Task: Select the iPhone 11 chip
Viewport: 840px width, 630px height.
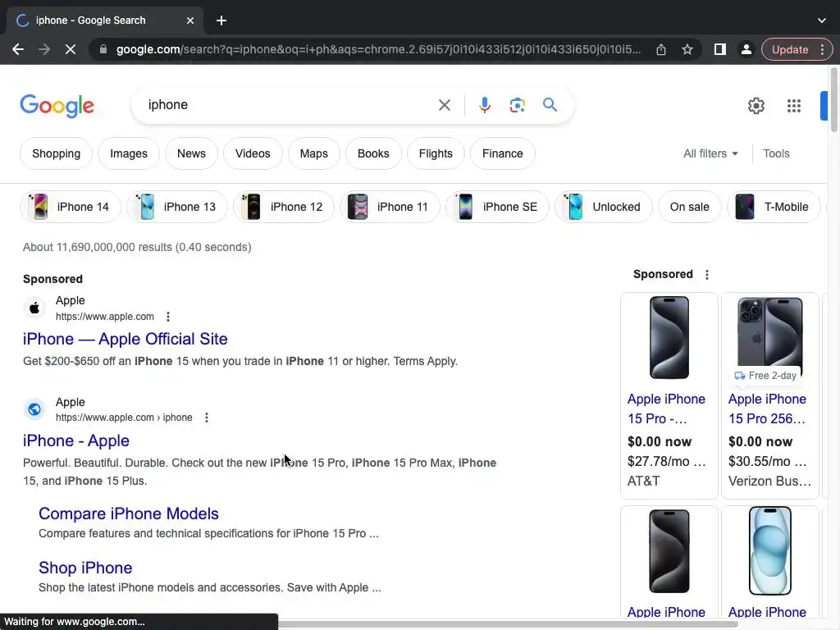Action: (390, 207)
